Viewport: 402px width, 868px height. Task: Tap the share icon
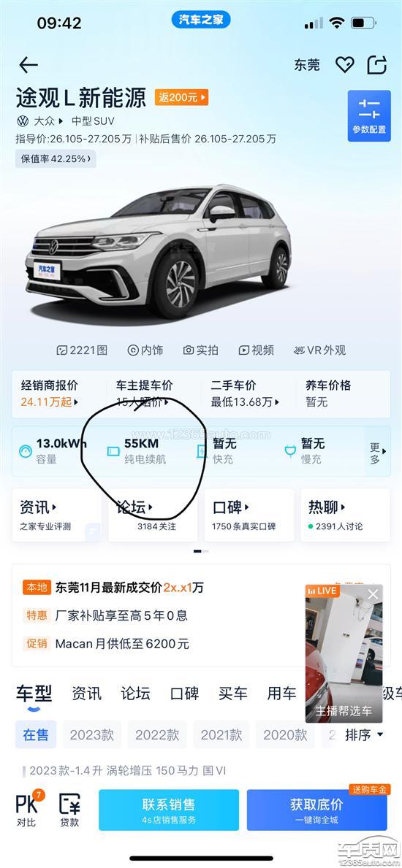(377, 65)
